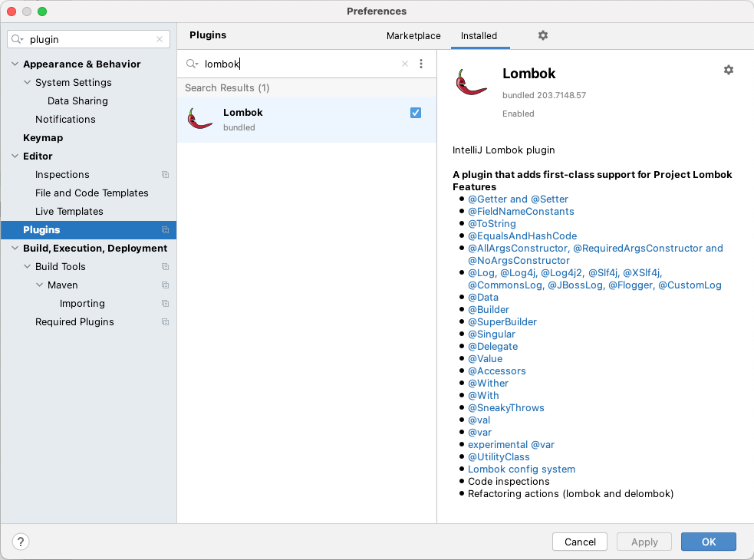This screenshot has height=560, width=754.
Task: Open the Lombok plugin gear options in details
Action: 729,70
